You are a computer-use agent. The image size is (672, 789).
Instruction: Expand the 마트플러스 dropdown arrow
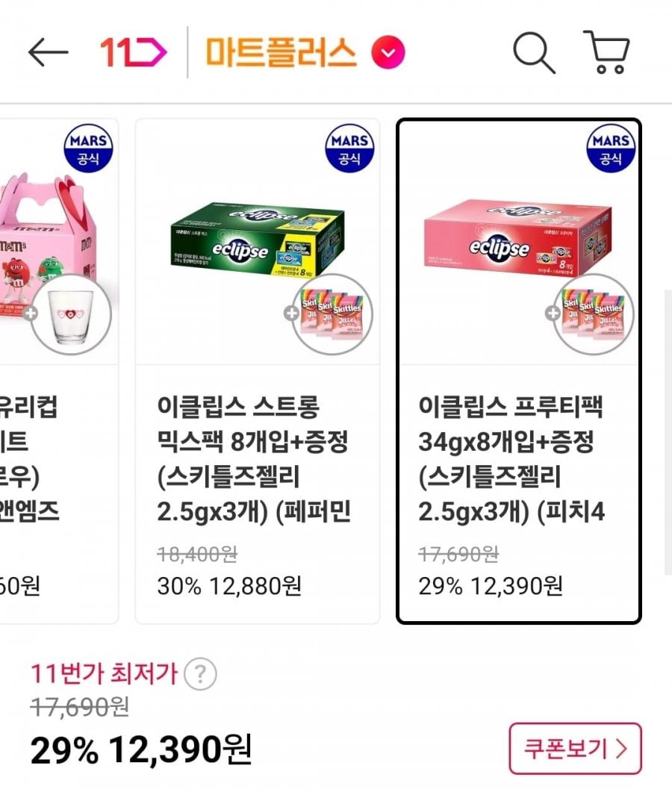(x=388, y=53)
